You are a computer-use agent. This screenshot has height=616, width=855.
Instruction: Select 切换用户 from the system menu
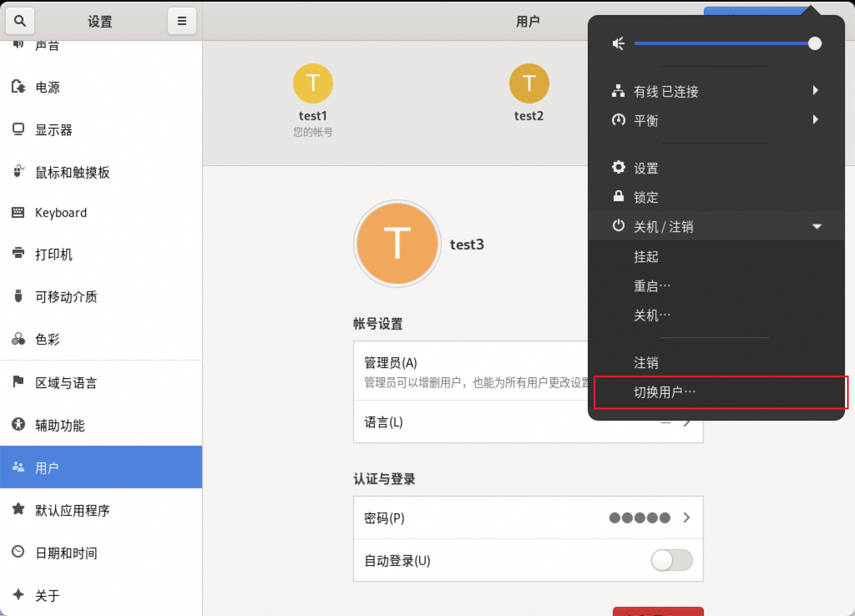coord(665,392)
